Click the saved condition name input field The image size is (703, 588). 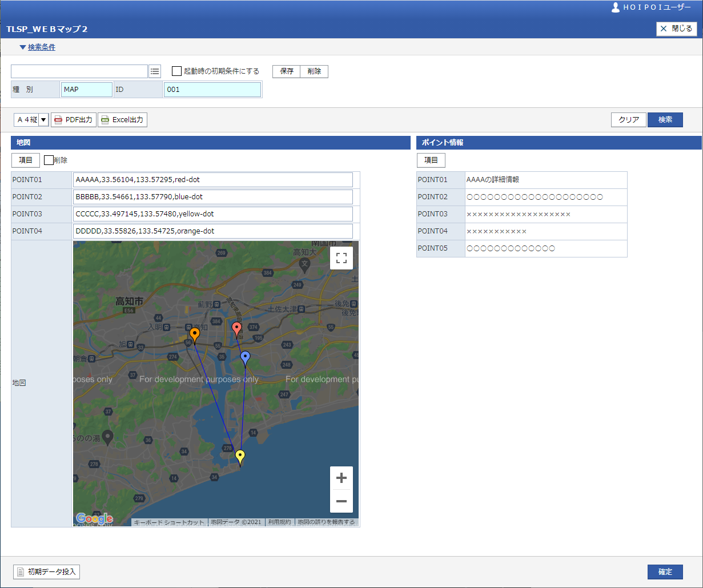pos(79,71)
